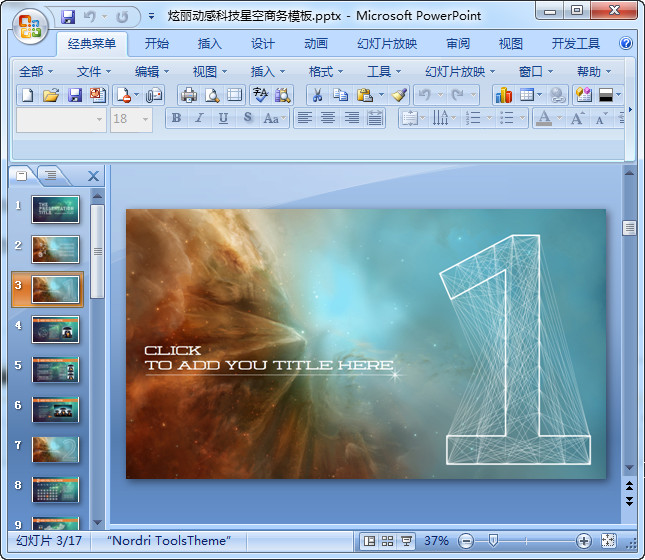Open the font color dropdown arrow

559,119
